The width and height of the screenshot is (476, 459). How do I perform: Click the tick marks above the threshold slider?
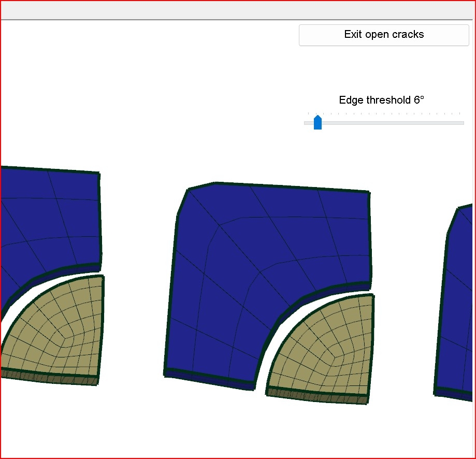click(x=383, y=113)
